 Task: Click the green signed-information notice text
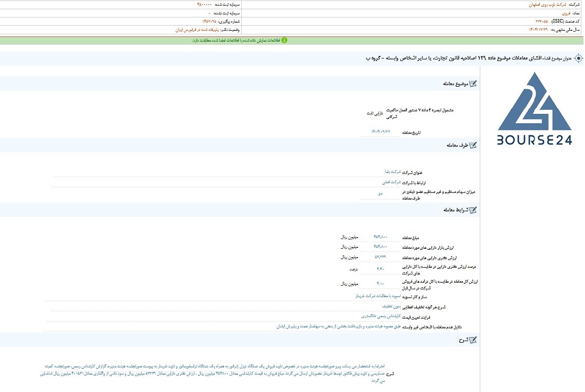click(x=236, y=41)
